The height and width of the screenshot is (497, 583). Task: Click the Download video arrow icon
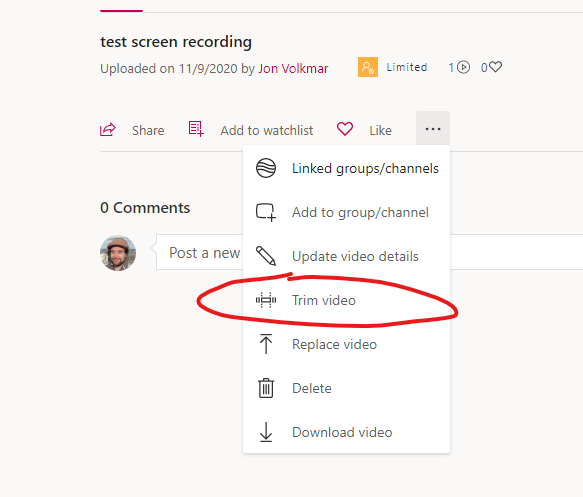pyautogui.click(x=266, y=432)
